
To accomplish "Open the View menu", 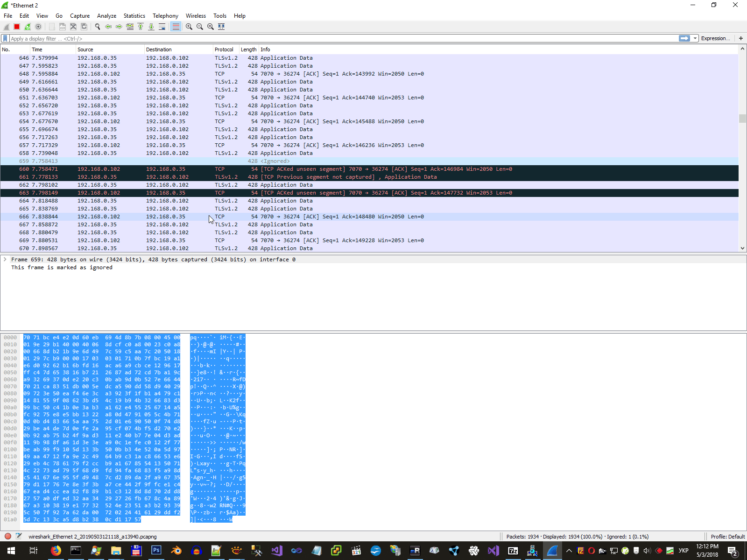I will click(42, 16).
